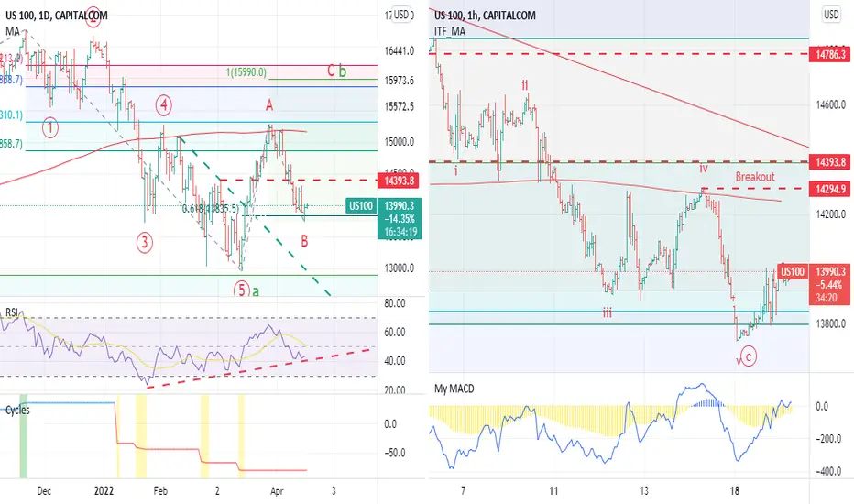854x504 pixels.
Task: Select the ITF_MA indicator label
Action: (450, 31)
